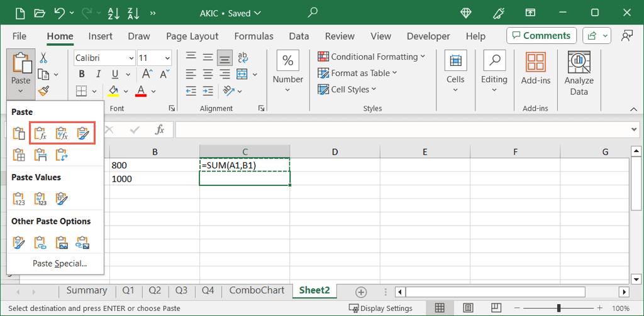Sort ascending A to Z
Image resolution: width=644 pixels, height=316 pixels.
(113, 13)
